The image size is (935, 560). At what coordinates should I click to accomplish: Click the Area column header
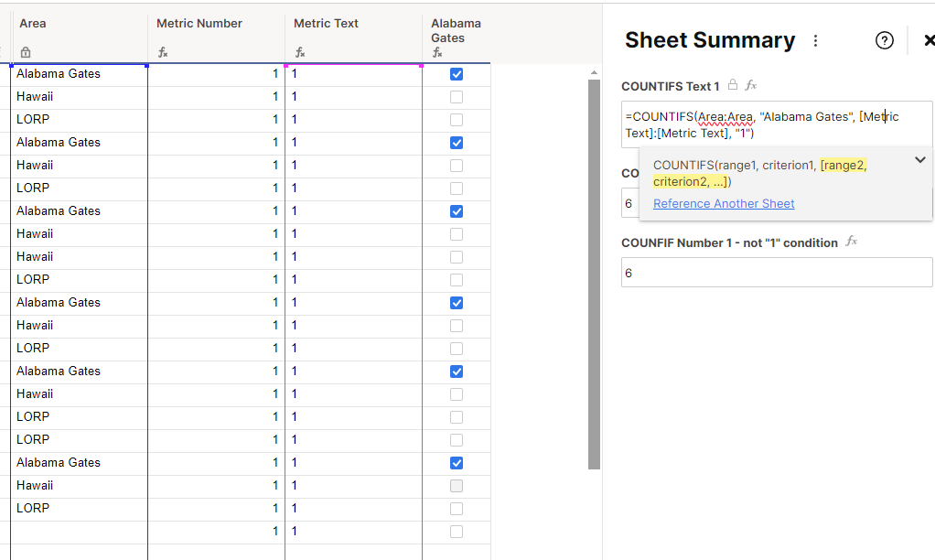pyautogui.click(x=79, y=37)
